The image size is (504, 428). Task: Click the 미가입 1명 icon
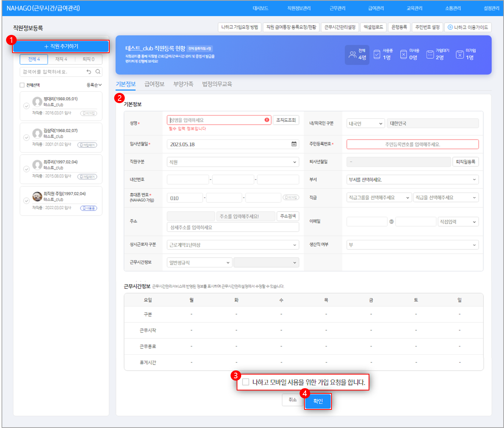point(460,55)
